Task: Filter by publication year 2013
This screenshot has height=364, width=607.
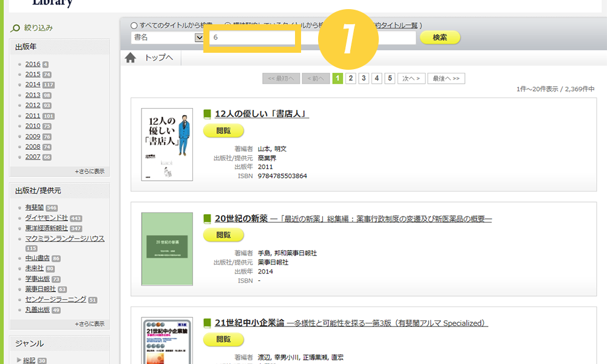Action: [x=33, y=95]
